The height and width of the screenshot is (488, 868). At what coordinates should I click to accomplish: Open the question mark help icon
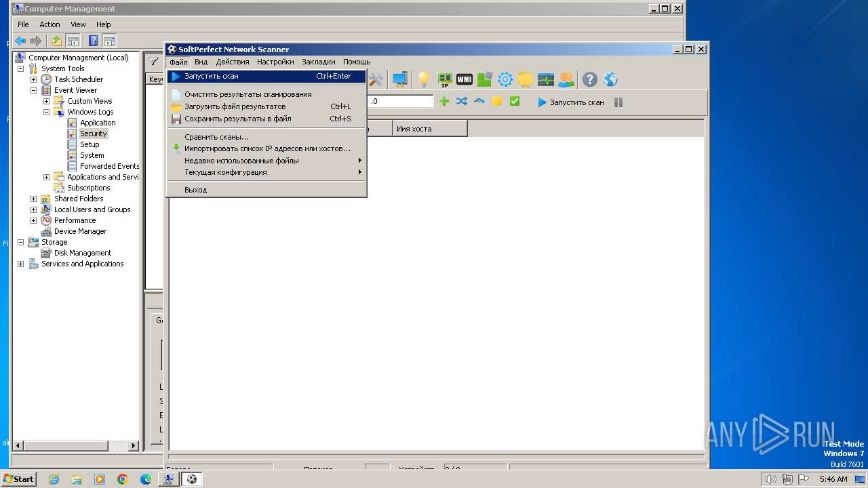(x=590, y=79)
